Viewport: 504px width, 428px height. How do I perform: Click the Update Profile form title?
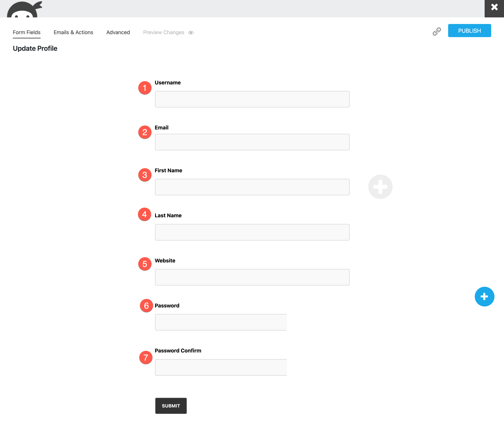coord(35,48)
